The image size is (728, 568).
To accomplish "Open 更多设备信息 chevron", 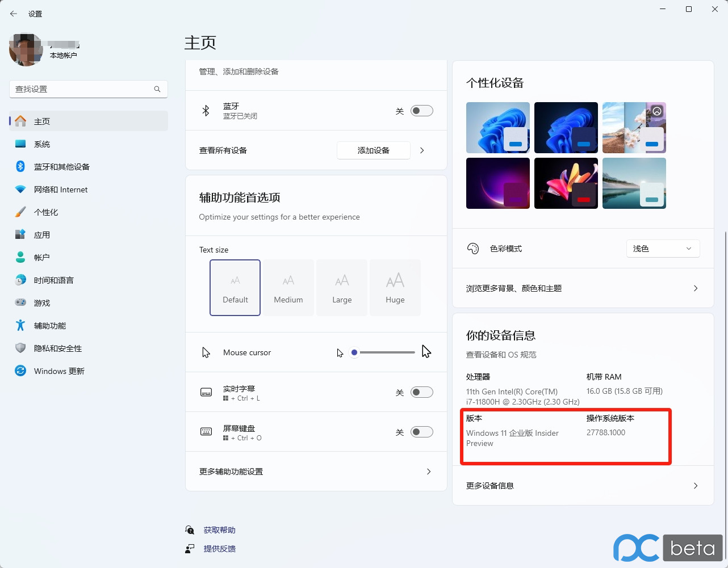I will [696, 486].
